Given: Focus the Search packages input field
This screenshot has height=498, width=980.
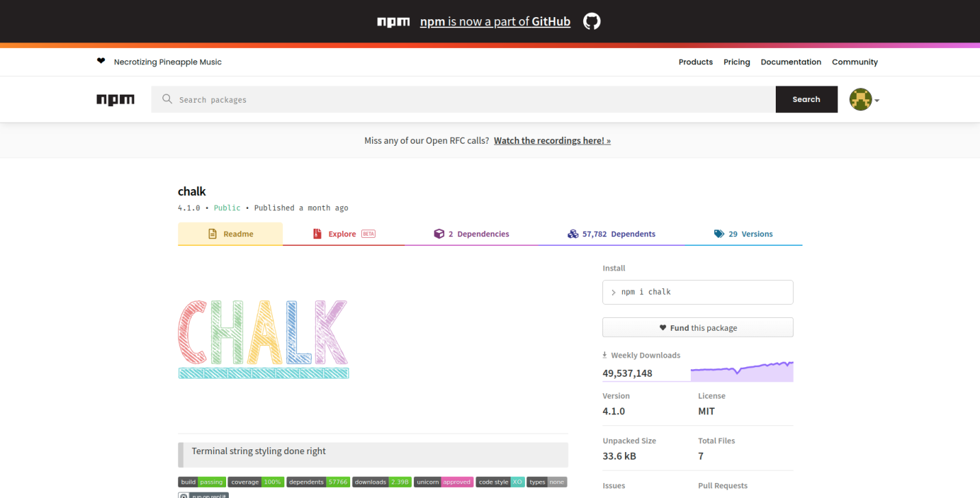Looking at the screenshot, I should pyautogui.click(x=463, y=99).
